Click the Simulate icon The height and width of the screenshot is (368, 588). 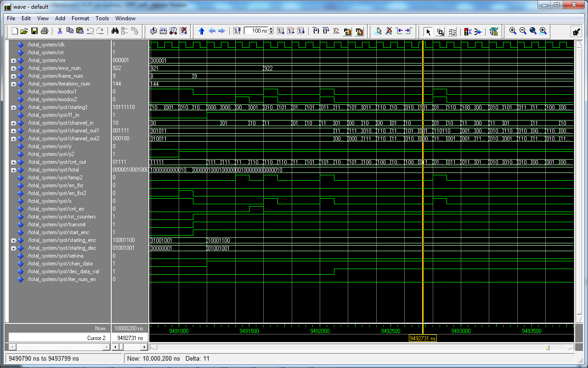click(174, 31)
